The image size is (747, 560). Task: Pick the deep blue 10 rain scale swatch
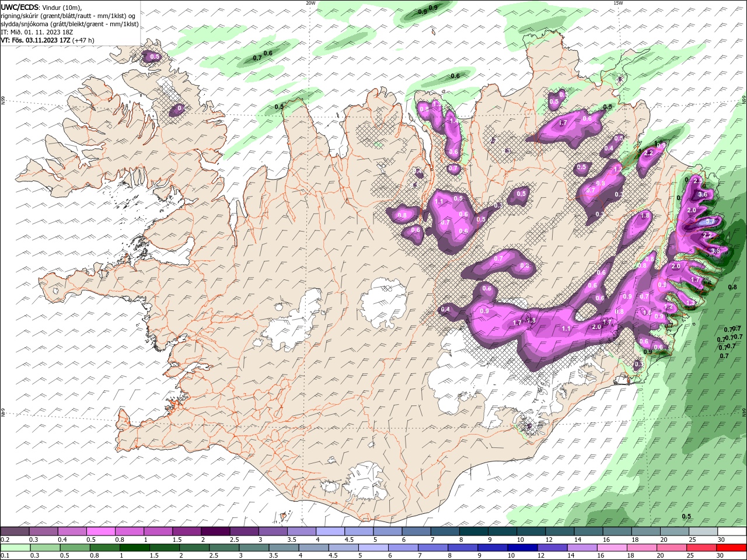pos(522,548)
